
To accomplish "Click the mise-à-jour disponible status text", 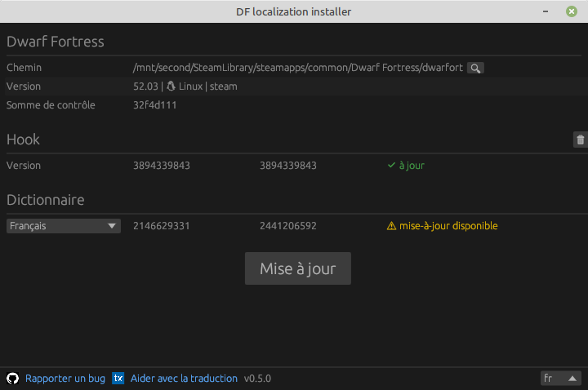I will click(x=448, y=226).
